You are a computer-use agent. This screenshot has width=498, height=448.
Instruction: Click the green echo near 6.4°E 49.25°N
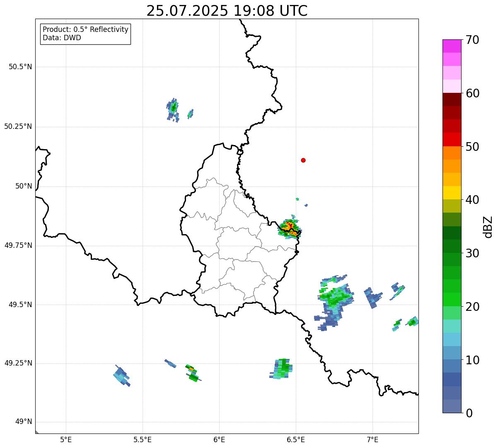(282, 369)
